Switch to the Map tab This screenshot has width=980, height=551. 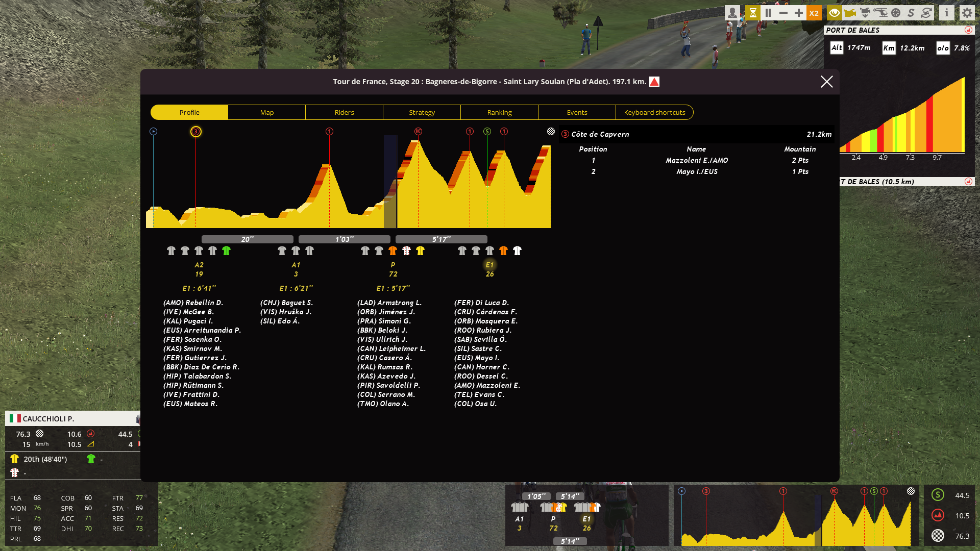[267, 112]
